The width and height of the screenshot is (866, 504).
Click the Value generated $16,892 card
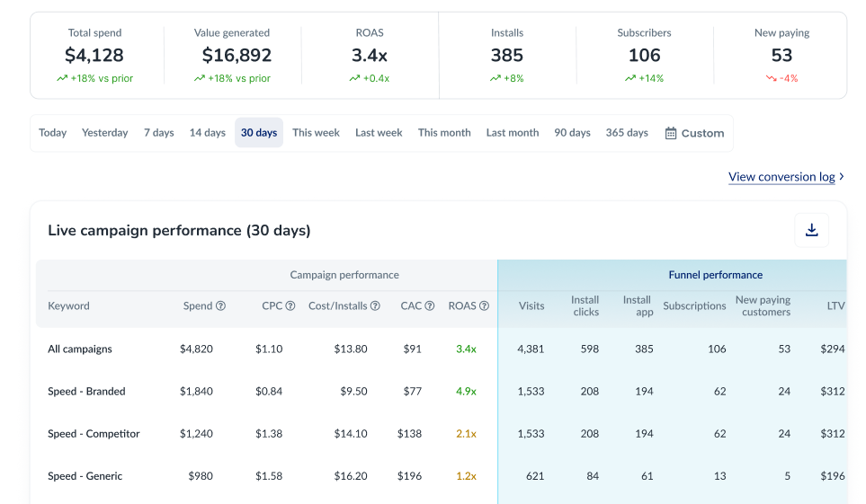(232, 55)
